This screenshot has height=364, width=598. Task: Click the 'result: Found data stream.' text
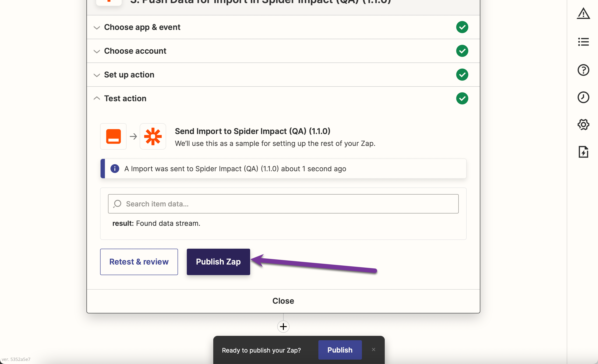156,223
